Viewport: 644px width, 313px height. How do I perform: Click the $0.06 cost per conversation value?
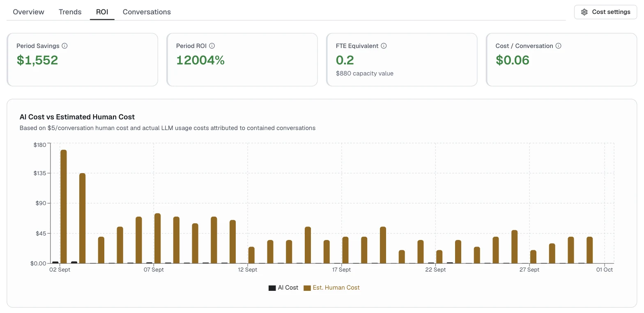513,60
